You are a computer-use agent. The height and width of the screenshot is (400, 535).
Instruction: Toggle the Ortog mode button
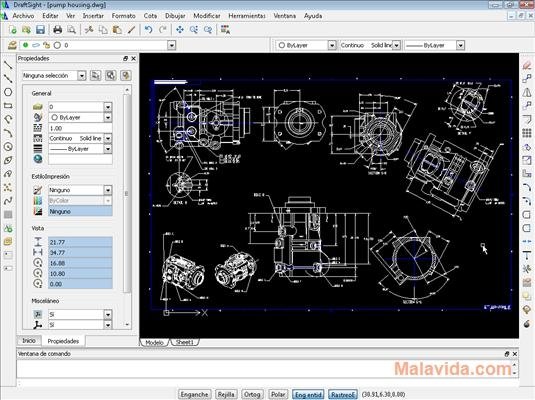(252, 395)
